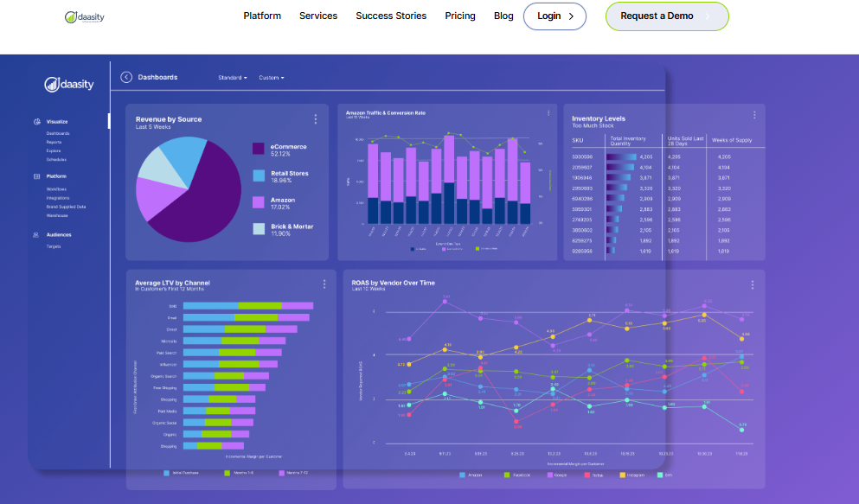Click the Amazon legend color swatch in Revenue by Source
Viewport: 859px width, 504px height.
coord(259,202)
